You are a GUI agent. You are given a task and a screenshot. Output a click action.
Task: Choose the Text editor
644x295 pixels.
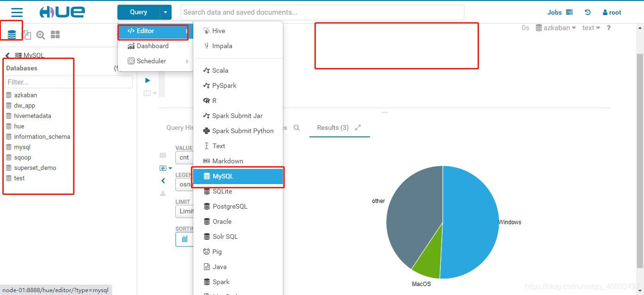[x=238, y=146]
